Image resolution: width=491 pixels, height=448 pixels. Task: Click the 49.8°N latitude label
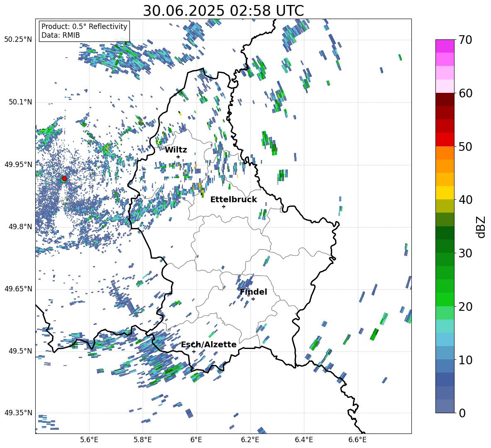(20, 227)
